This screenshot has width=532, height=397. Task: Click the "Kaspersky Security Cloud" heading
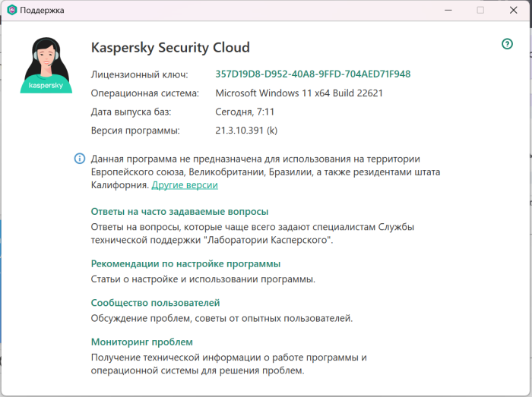(x=170, y=47)
